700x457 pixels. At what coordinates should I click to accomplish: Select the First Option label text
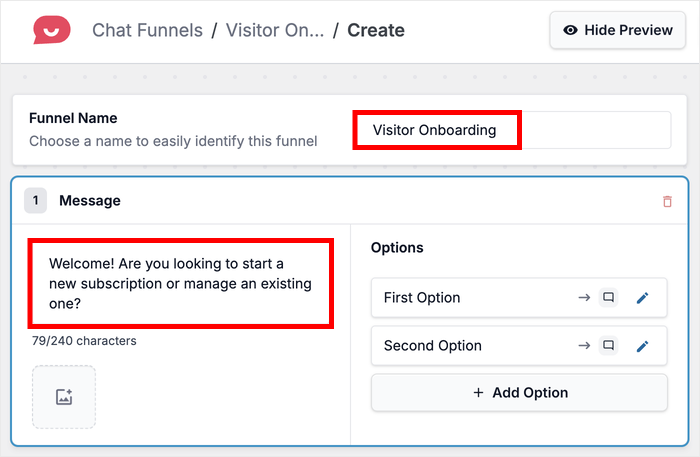pyautogui.click(x=422, y=298)
